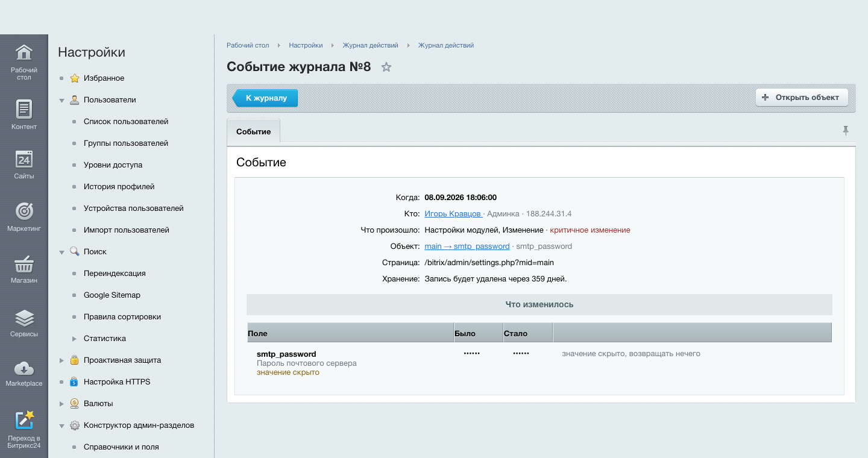Collapse the Пользователи tree section
Screen dimensions: 868x458
pyautogui.click(x=61, y=101)
